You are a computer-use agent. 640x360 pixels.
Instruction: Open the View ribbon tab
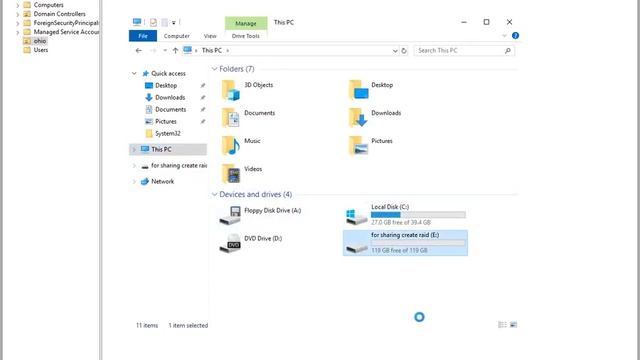[x=210, y=36]
